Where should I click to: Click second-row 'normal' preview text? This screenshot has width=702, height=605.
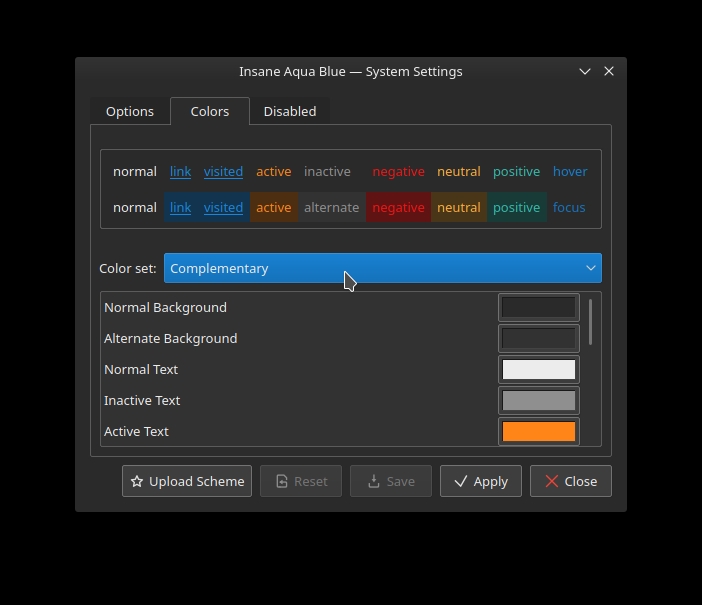click(x=135, y=207)
